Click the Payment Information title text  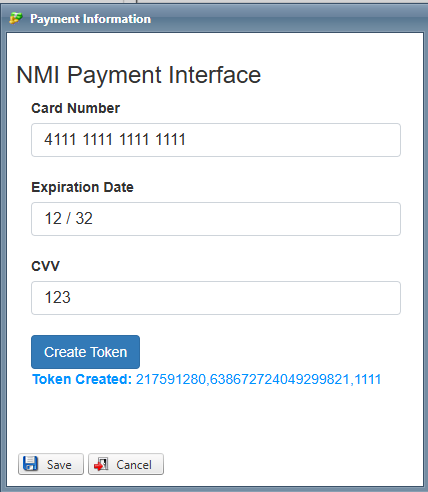click(x=90, y=19)
